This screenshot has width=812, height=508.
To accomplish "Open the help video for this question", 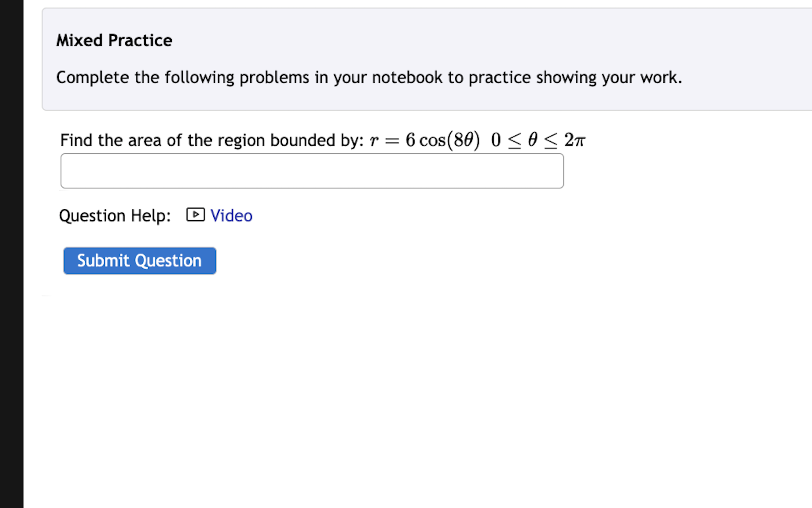I will [x=232, y=216].
